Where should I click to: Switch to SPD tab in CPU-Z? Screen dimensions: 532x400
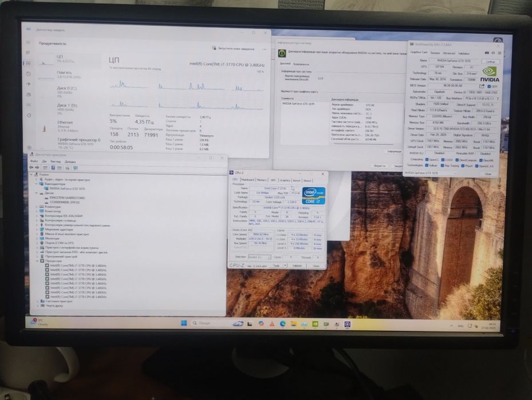click(x=273, y=180)
